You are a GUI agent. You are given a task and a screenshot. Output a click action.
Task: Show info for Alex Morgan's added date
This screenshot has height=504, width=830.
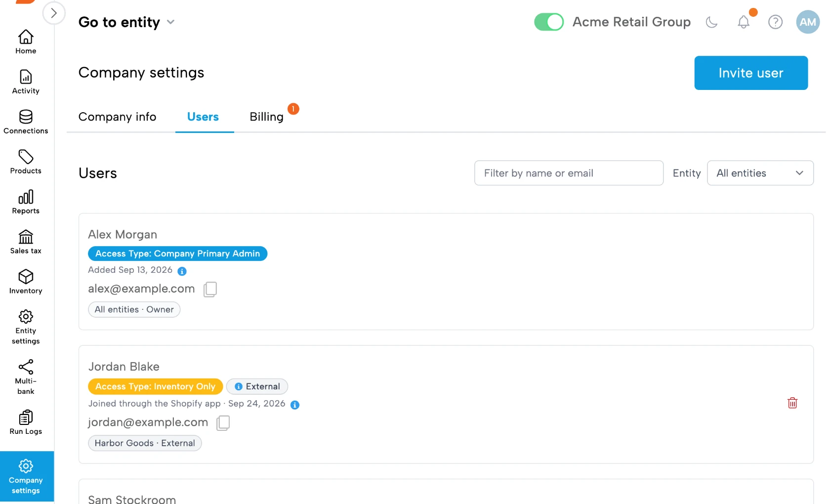point(182,271)
